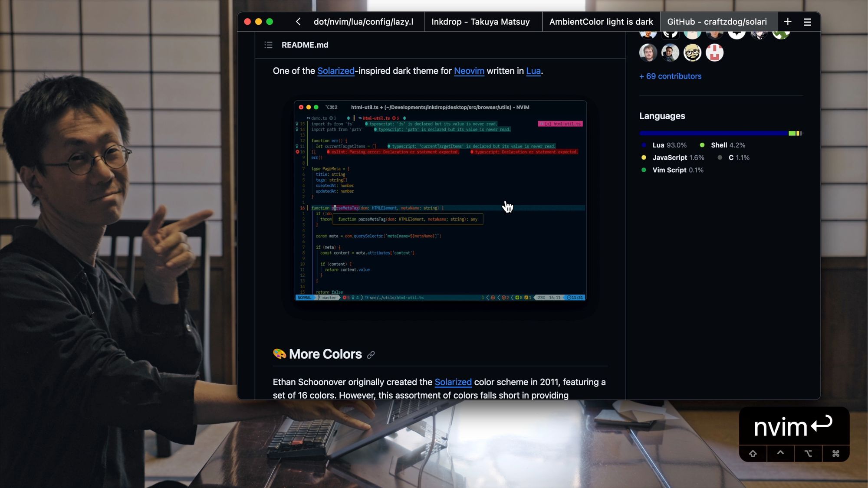
Task: Open the browser hamburger menu
Action: pos(808,21)
